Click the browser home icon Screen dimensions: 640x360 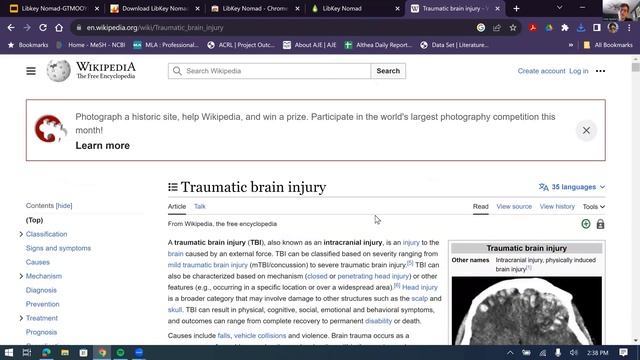59,28
